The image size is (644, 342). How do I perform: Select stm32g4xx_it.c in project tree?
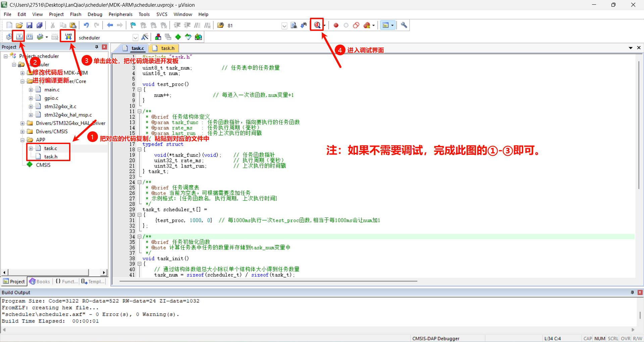60,107
